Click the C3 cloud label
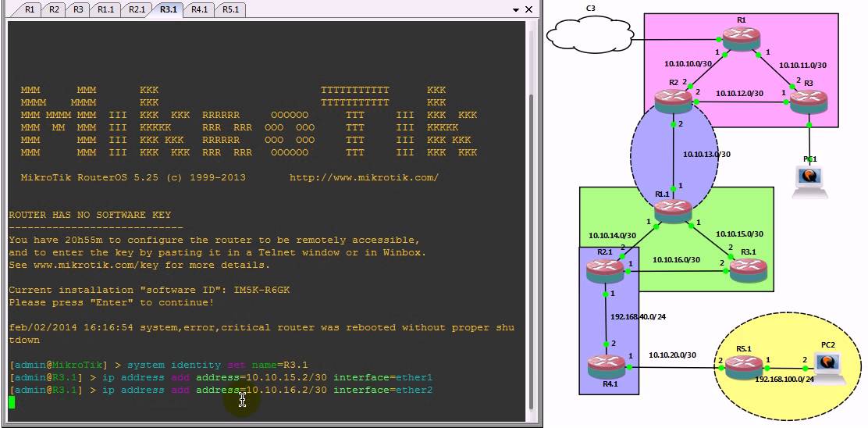Screen dimensions: 868x428 coord(591,8)
